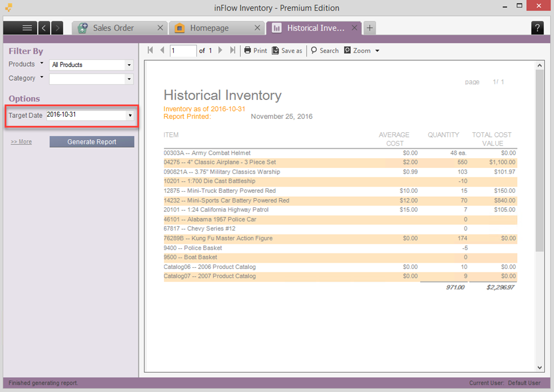Click row Catalog07 2007 Product Catalog
Image resolution: width=554 pixels, height=392 pixels.
340,277
